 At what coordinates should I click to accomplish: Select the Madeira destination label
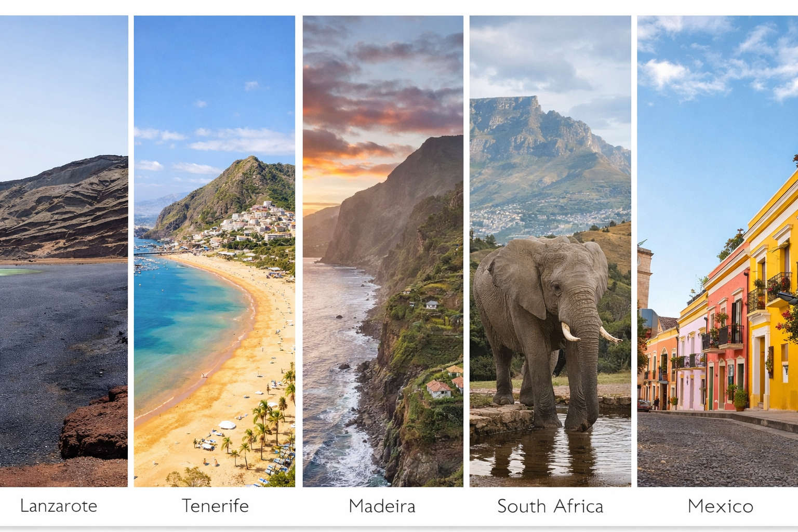pyautogui.click(x=382, y=506)
